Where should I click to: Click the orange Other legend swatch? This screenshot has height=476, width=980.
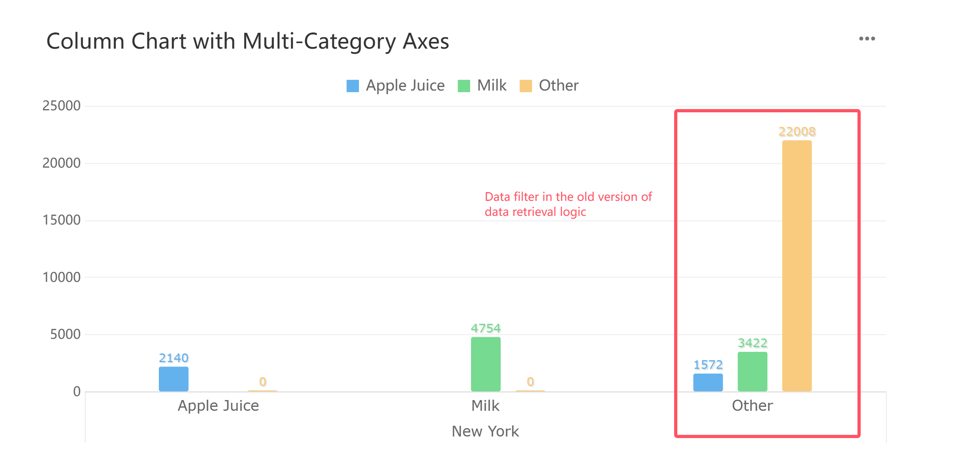[x=526, y=86]
